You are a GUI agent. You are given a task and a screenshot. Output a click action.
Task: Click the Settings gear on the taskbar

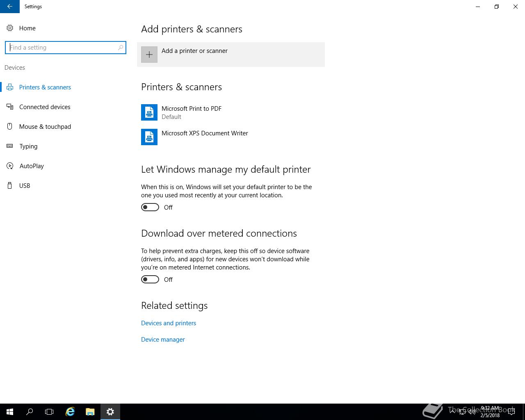pos(110,412)
